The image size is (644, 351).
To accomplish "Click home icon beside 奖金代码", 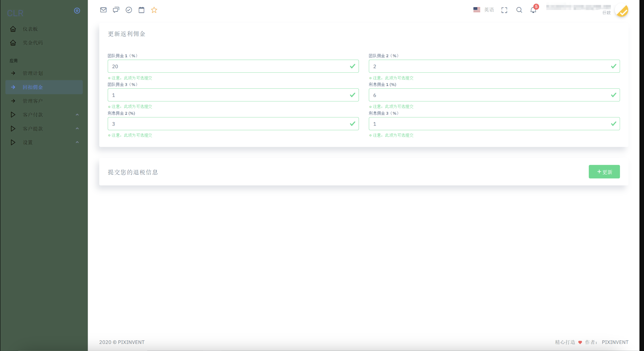I will (x=13, y=42).
